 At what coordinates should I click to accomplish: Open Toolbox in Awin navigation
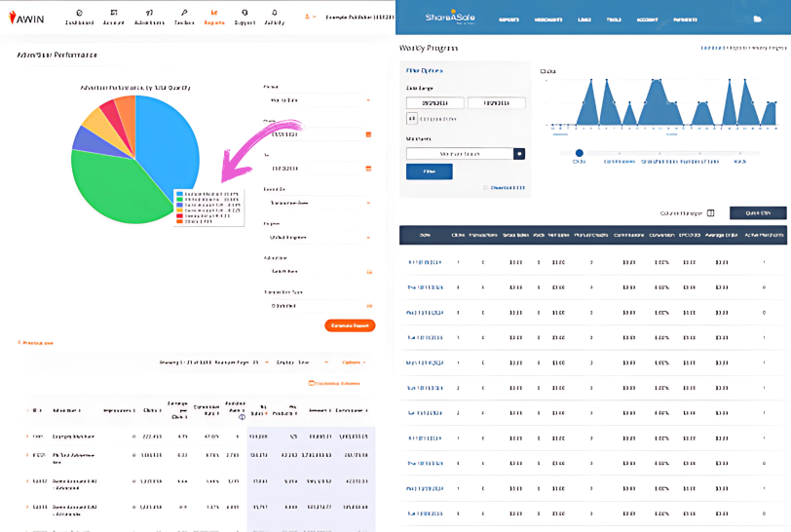(184, 17)
